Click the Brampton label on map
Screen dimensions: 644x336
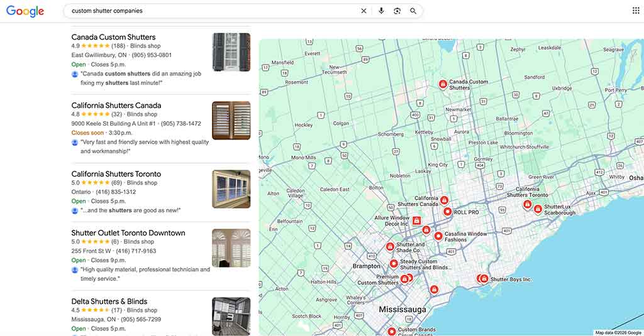[367, 266]
